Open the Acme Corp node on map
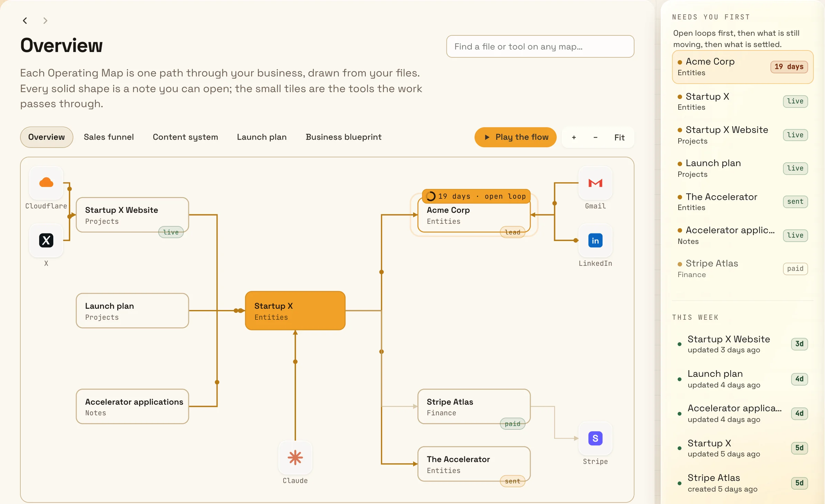The image size is (825, 504). [x=474, y=215]
